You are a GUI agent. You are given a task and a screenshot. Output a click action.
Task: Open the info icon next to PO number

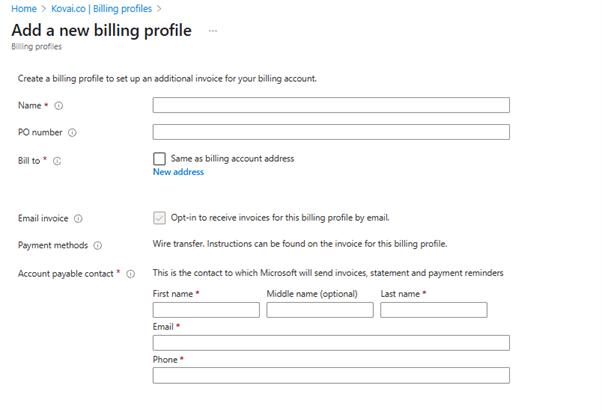tap(72, 132)
